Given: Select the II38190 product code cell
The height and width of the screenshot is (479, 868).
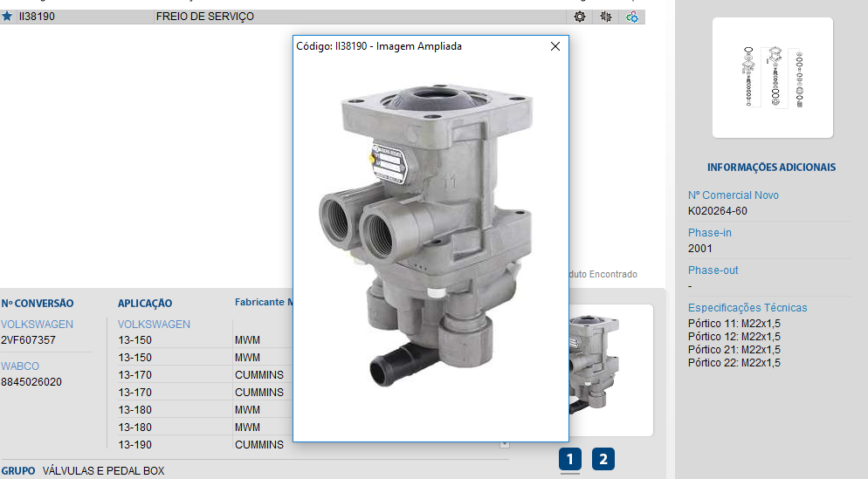Looking at the screenshot, I should point(38,17).
